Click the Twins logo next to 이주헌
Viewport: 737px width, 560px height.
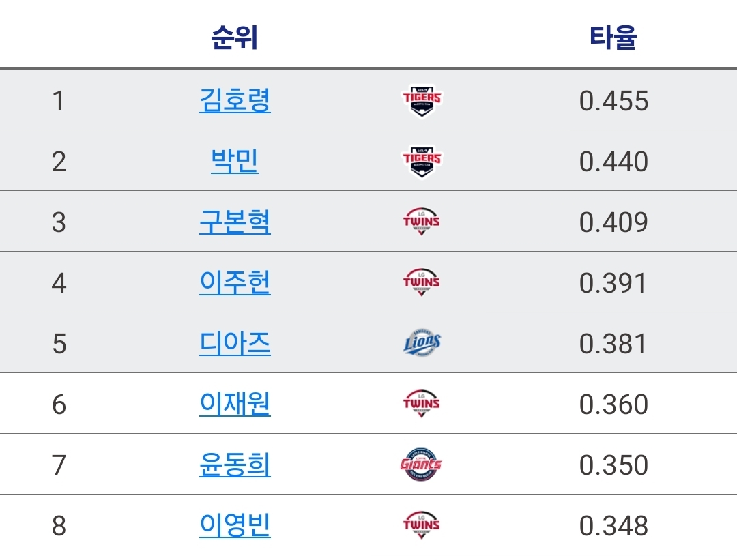coord(422,282)
